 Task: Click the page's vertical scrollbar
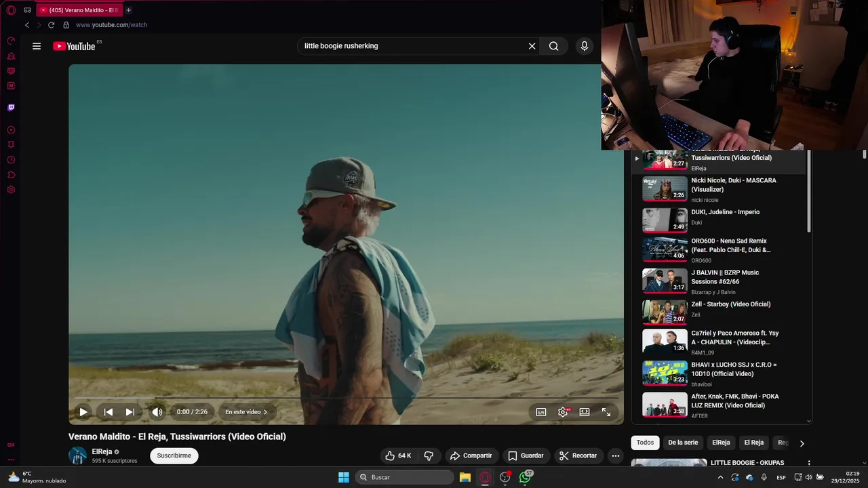(865, 155)
